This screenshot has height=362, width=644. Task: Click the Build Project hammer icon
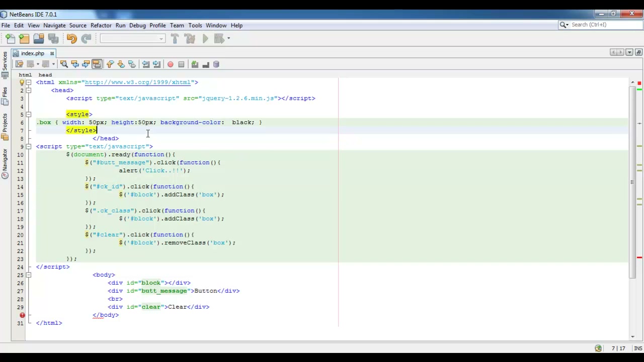pyautogui.click(x=175, y=39)
